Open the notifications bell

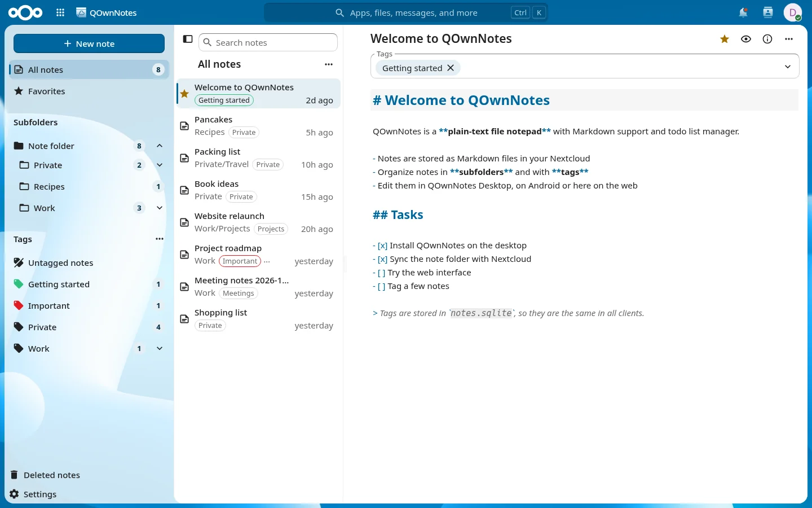(x=743, y=12)
